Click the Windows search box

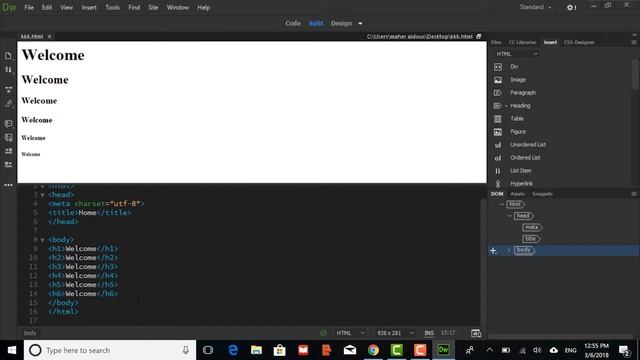click(x=110, y=350)
